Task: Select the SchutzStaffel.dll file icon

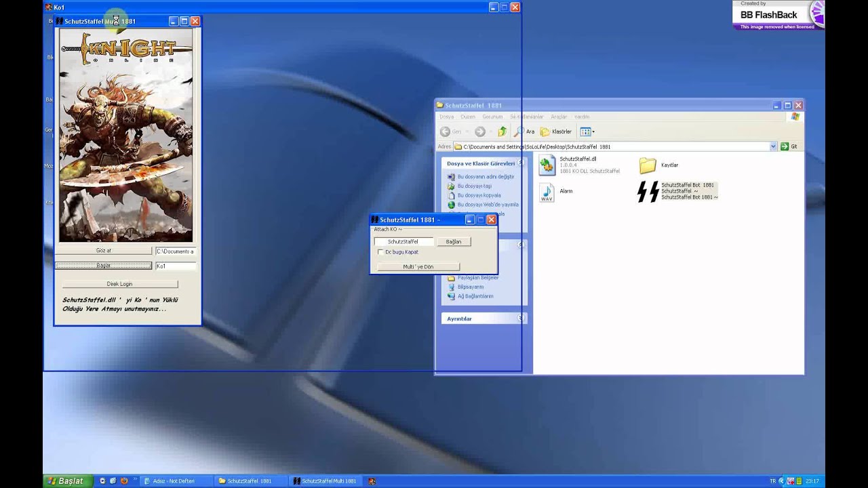Action: coord(547,165)
